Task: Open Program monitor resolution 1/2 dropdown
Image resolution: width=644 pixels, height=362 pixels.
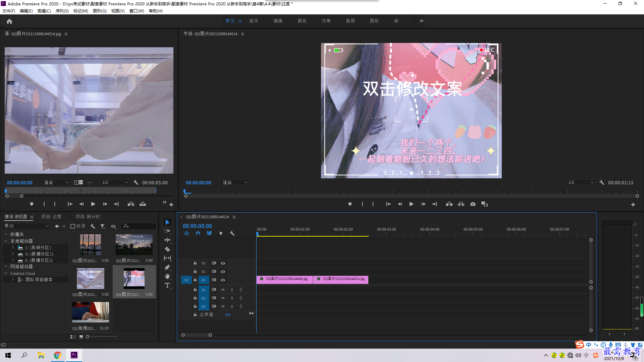Action: pyautogui.click(x=580, y=183)
